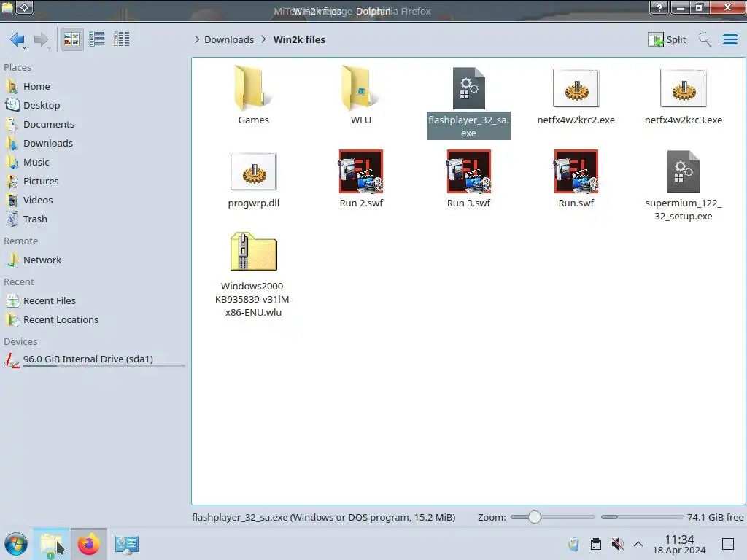
Task: Click 74.1 GiB free text
Action: [x=715, y=517]
